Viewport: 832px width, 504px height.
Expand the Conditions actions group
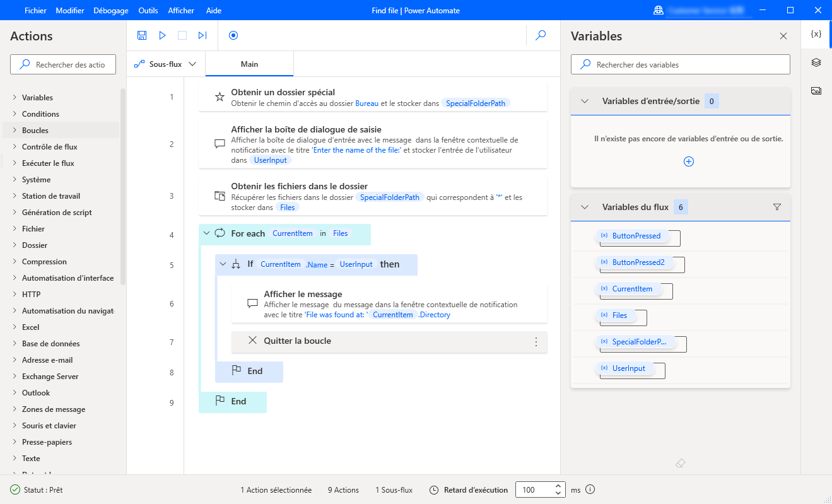pyautogui.click(x=15, y=114)
